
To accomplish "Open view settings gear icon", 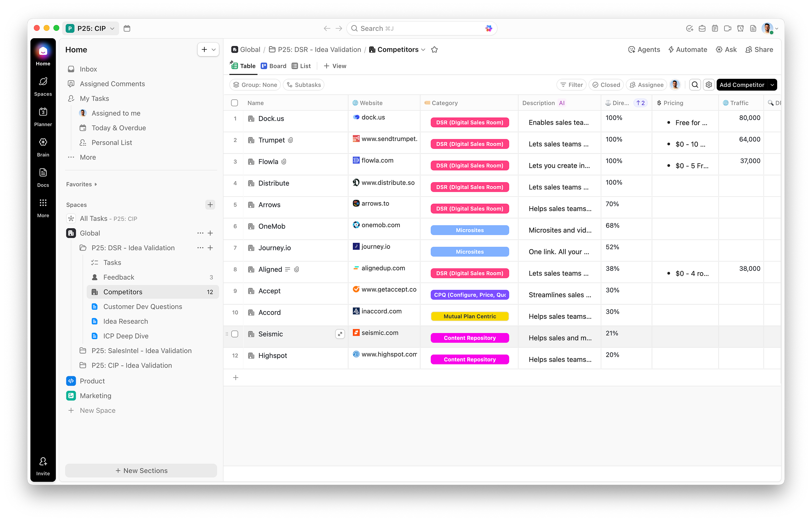I will coord(709,85).
